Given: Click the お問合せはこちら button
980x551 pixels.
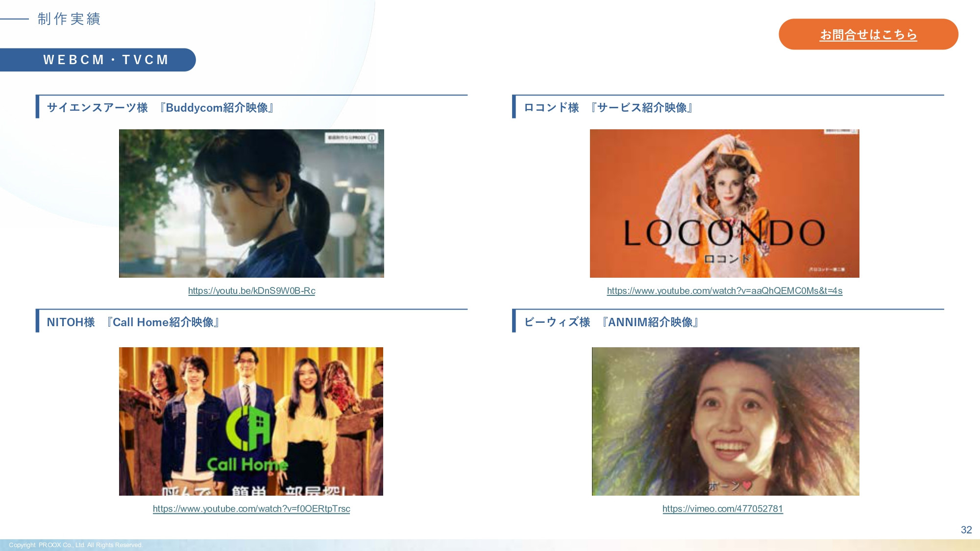Looking at the screenshot, I should coord(869,34).
